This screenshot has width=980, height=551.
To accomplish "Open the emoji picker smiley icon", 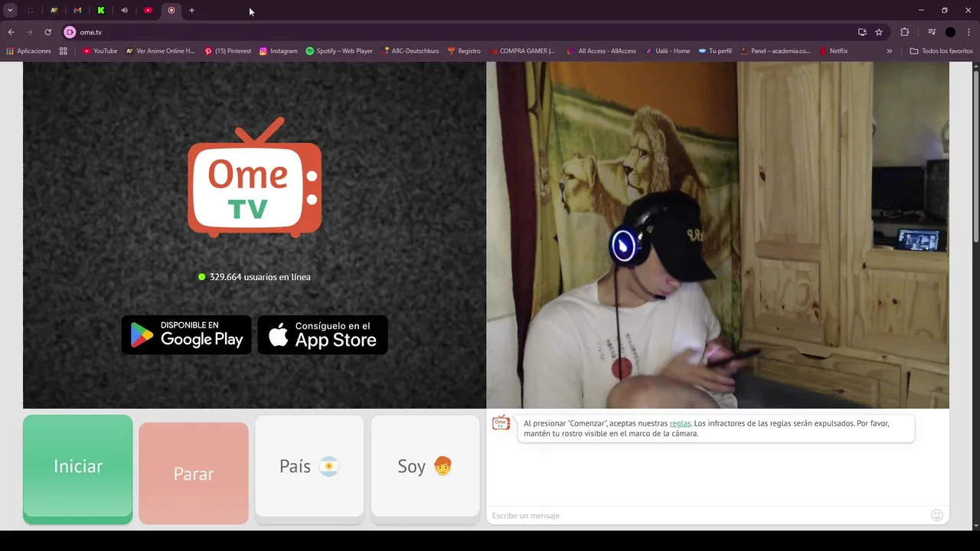I will point(937,516).
